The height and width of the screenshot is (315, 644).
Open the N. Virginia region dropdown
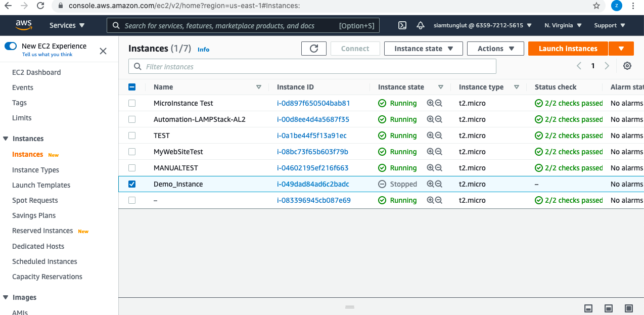click(563, 25)
